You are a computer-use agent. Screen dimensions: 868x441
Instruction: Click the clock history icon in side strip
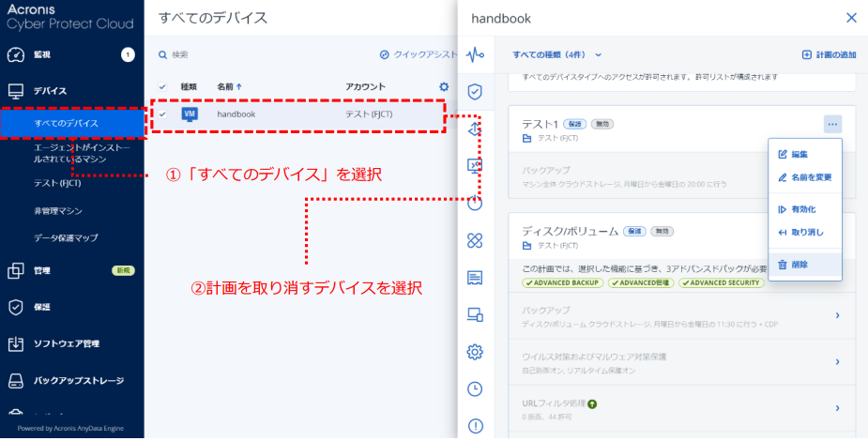tap(475, 389)
